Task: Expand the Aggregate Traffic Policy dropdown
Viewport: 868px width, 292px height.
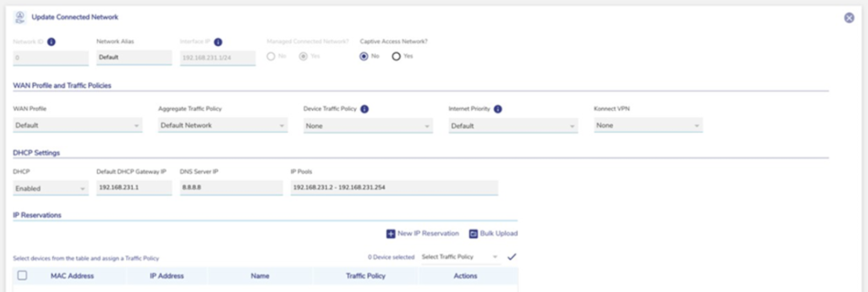Action: tap(223, 125)
